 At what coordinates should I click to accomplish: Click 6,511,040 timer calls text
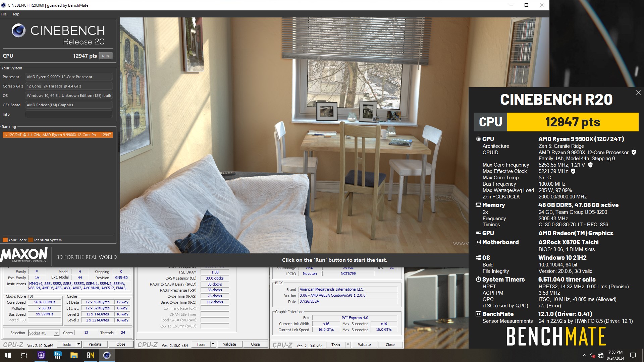click(x=567, y=279)
